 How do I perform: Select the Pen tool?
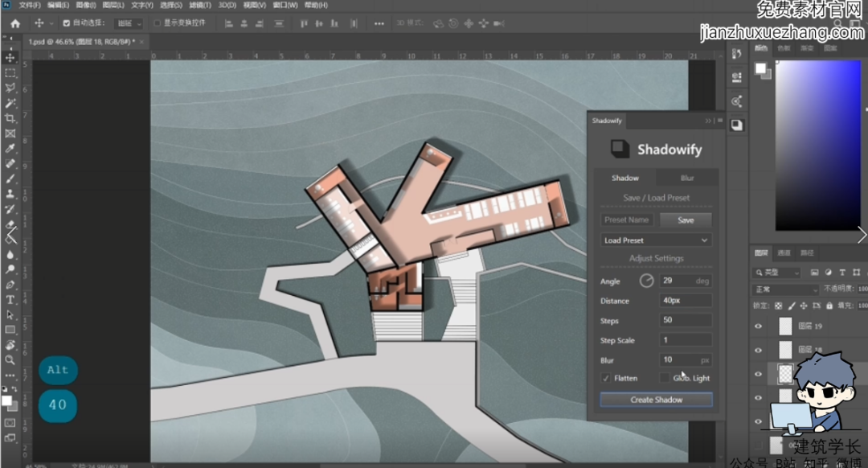click(x=10, y=285)
